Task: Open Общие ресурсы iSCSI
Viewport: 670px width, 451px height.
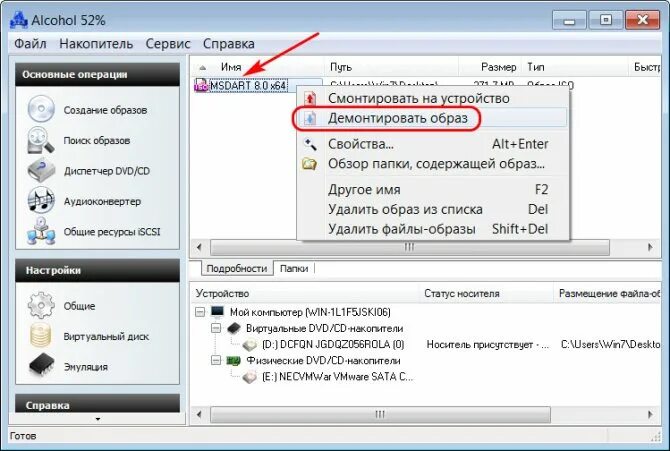Action: 112,232
